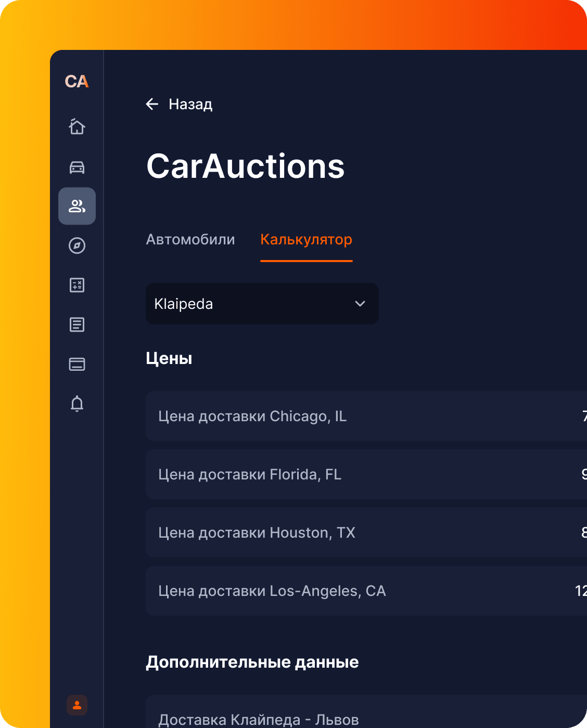Viewport: 587px width, 728px height.
Task: Switch to the Калькулятор tab
Action: [x=307, y=239]
